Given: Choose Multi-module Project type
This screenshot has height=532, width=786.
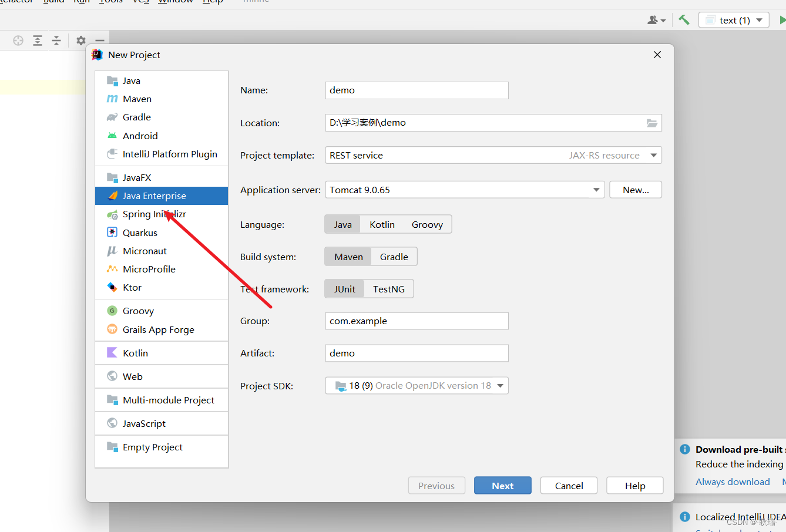Looking at the screenshot, I should click(x=162, y=400).
